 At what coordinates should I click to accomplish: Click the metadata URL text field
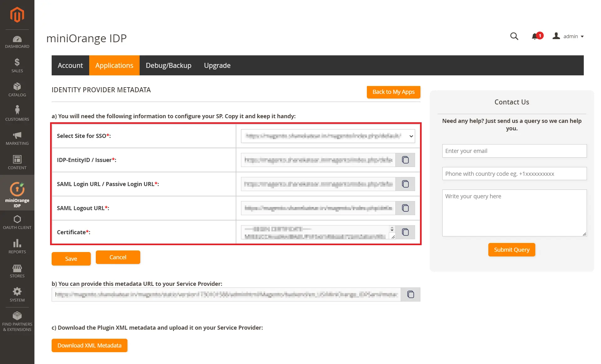226,294
